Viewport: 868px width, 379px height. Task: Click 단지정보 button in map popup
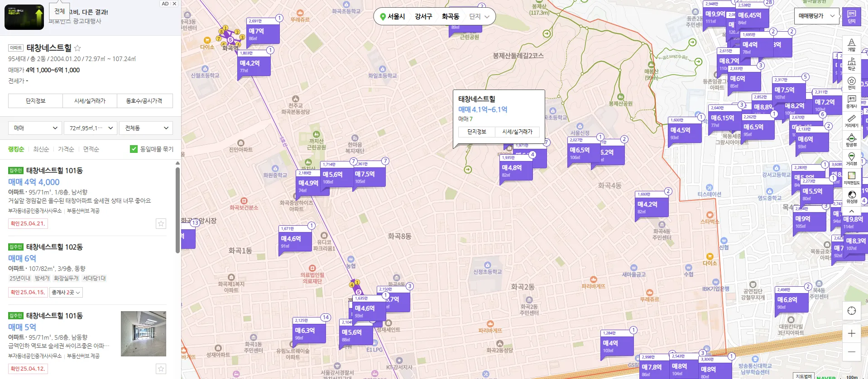point(476,132)
